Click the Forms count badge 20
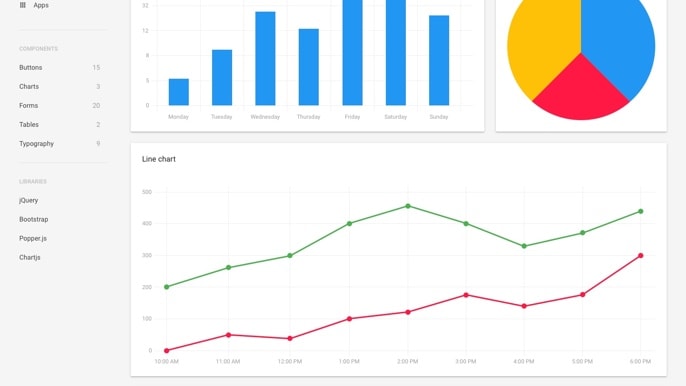 96,105
